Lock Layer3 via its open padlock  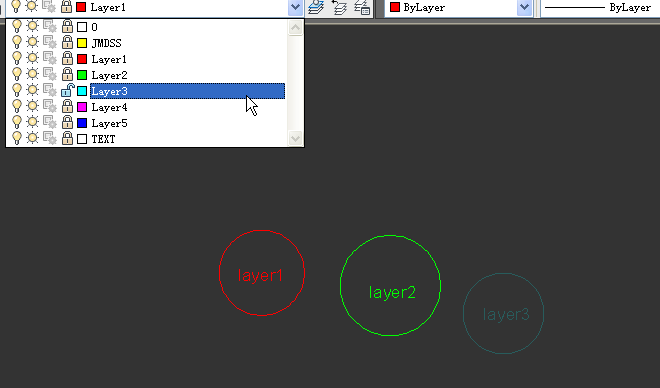67,91
